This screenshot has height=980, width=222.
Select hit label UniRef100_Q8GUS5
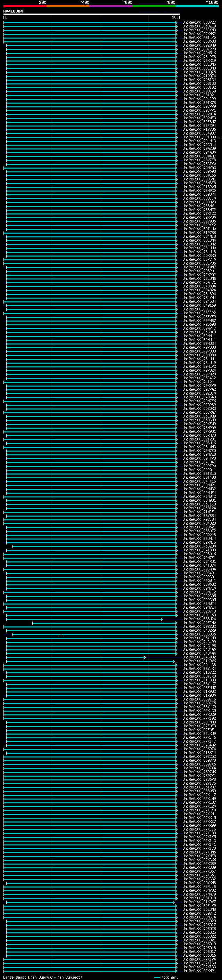(199, 634)
